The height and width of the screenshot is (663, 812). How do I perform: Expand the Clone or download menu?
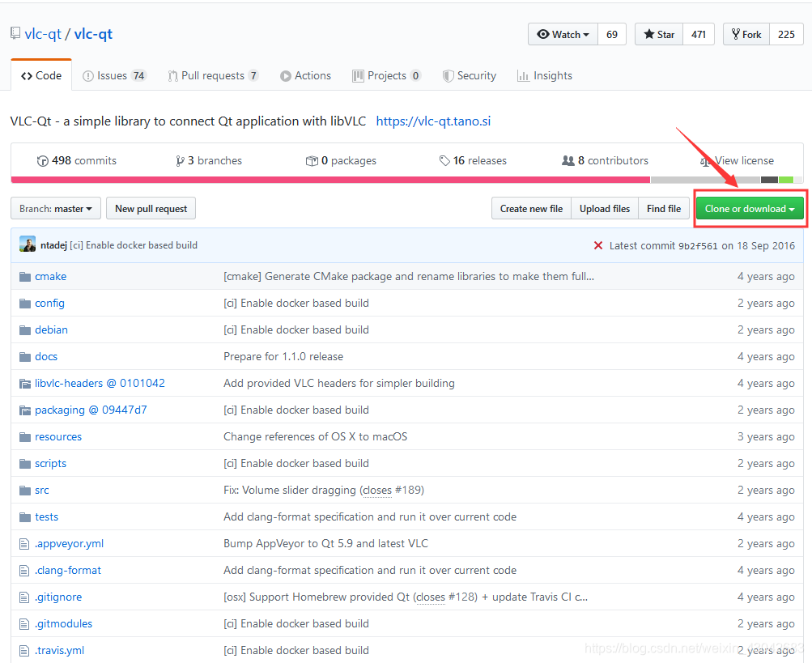coord(749,208)
